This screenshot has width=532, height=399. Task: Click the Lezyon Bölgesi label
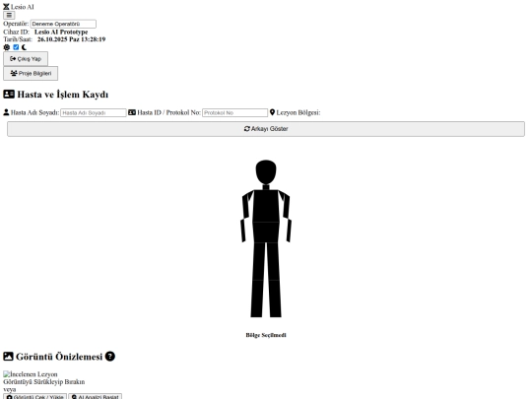pos(299,112)
